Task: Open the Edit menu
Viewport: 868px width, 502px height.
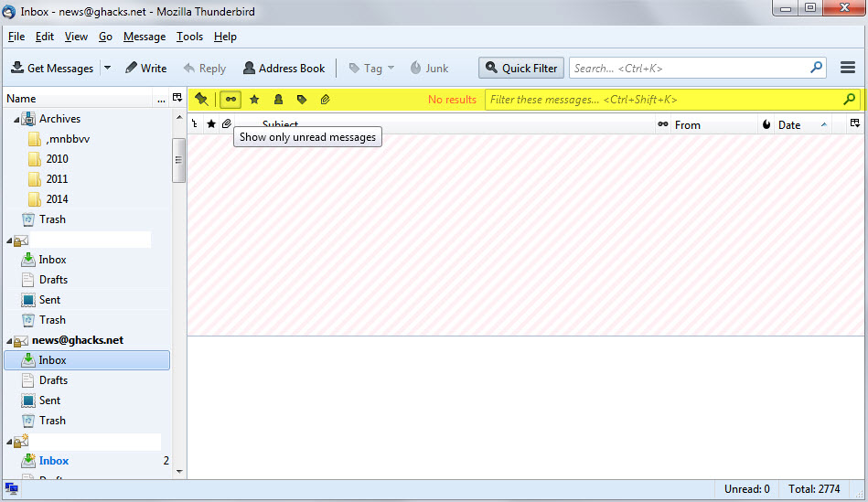Action: 45,37
